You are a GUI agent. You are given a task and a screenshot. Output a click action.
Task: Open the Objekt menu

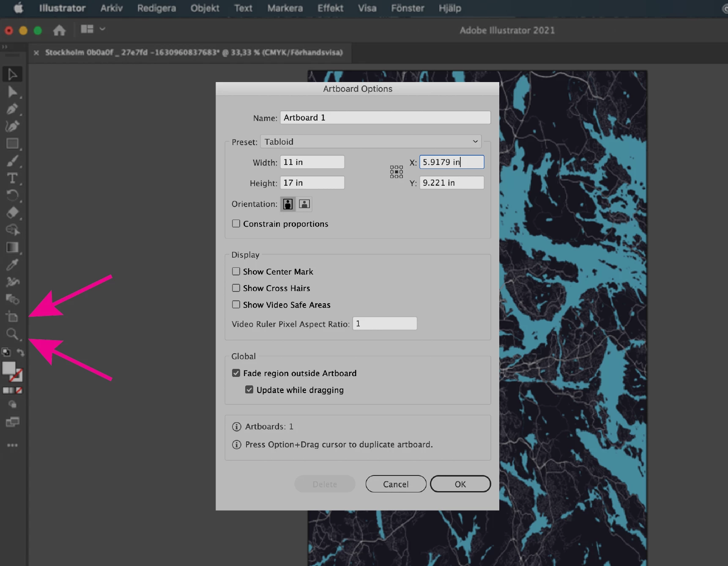point(205,8)
